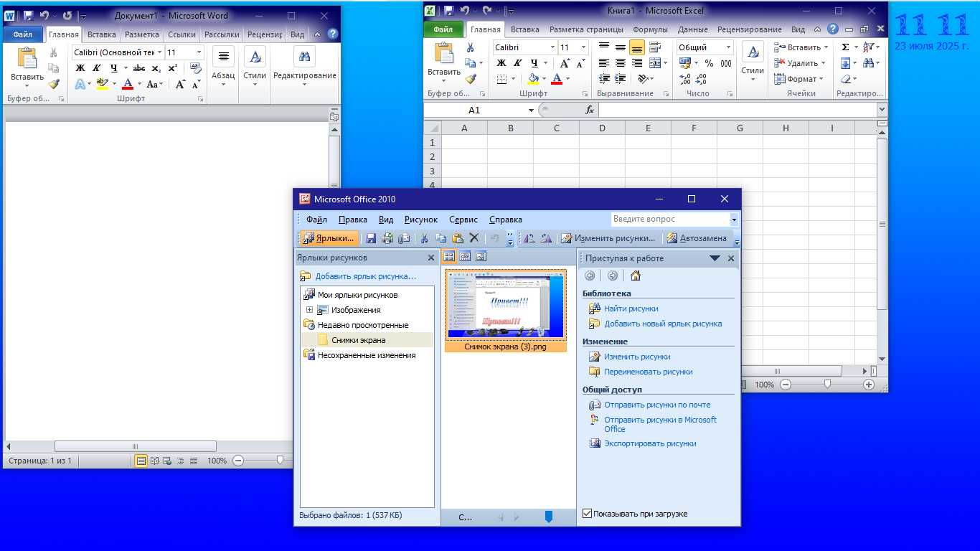The image size is (980, 551).
Task: Rotate picture left in Picture Manager toolbar
Action: coord(529,238)
